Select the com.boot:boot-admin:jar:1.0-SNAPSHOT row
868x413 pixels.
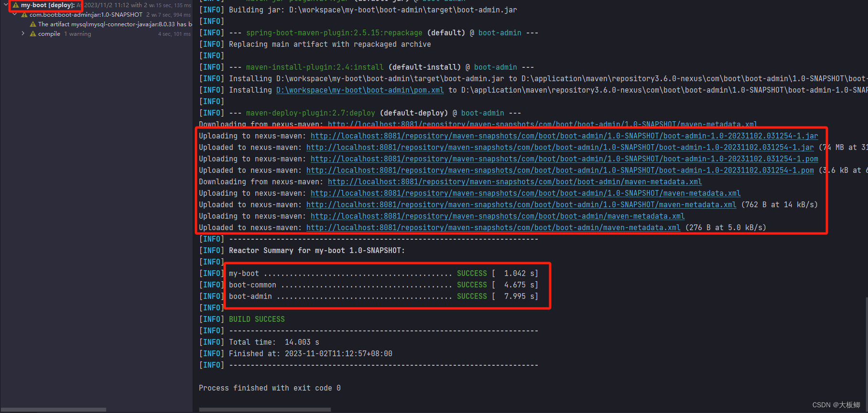96,15
